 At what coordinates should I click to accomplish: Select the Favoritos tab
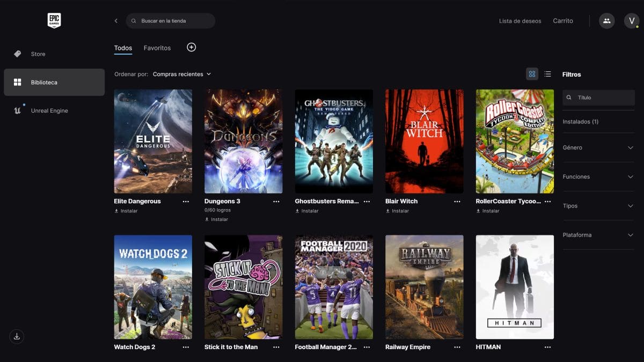click(157, 48)
